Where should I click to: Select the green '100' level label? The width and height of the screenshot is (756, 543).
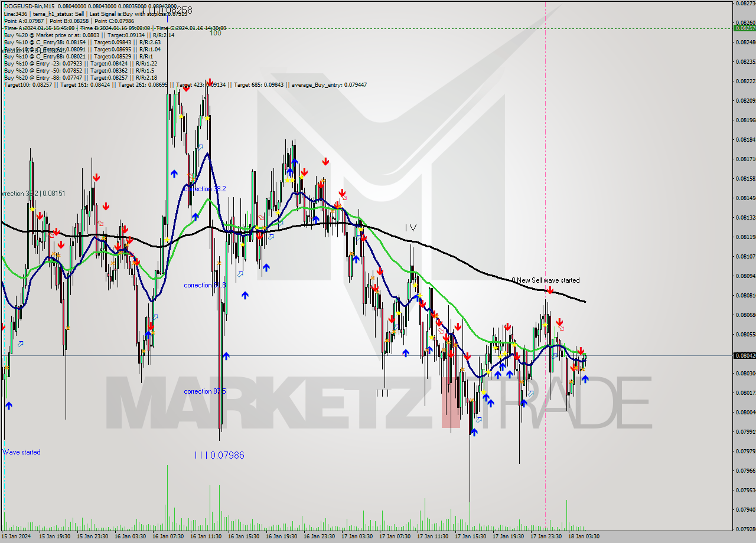pos(216,33)
